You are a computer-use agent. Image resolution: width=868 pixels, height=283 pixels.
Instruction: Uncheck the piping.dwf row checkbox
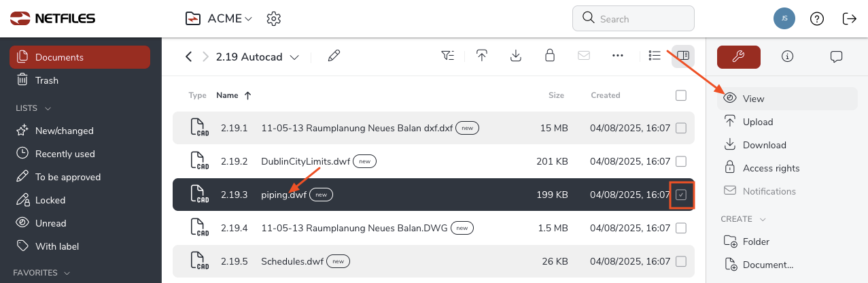point(682,195)
